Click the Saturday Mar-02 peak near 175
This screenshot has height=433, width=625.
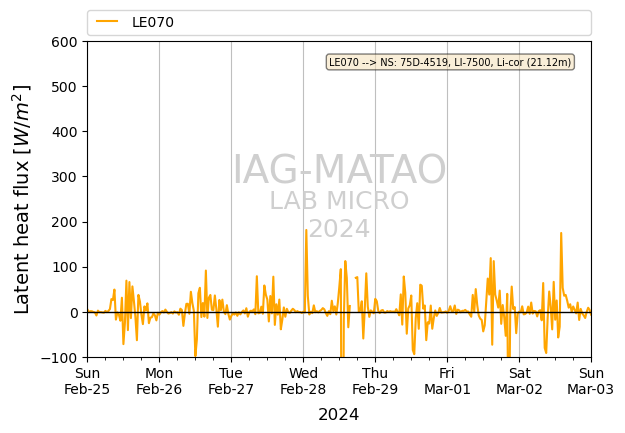(x=561, y=233)
